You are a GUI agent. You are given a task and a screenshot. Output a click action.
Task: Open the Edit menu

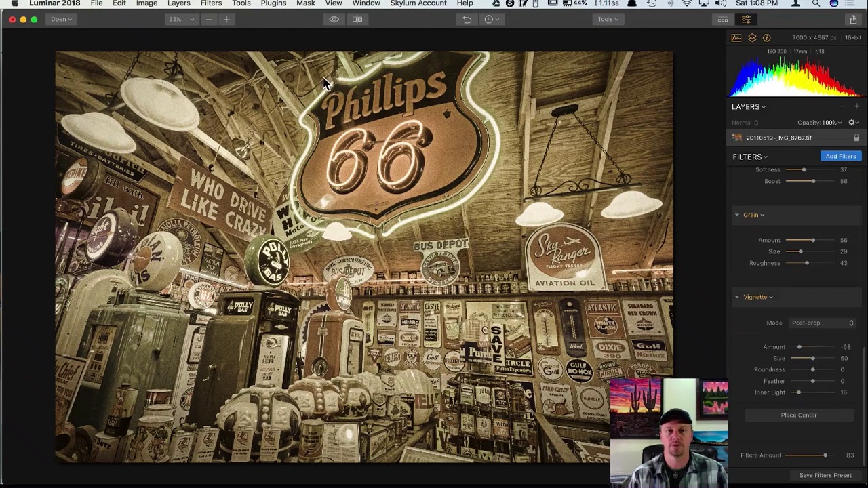pos(119,4)
